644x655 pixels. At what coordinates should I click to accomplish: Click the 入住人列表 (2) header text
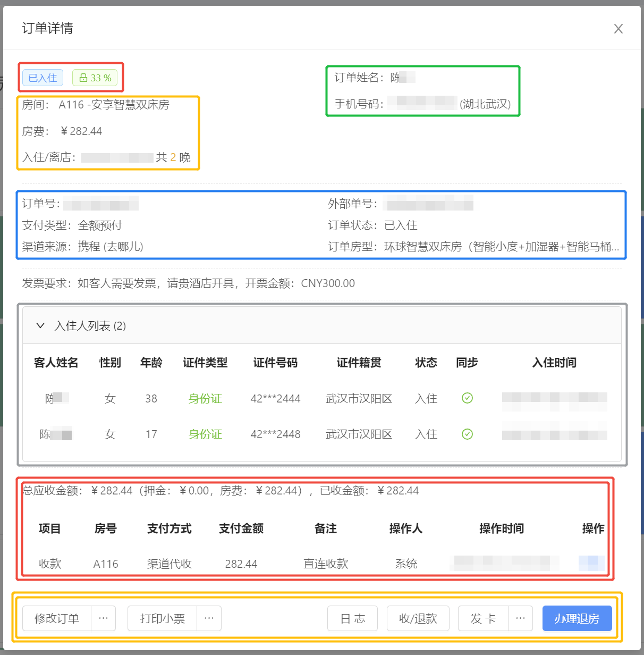tap(90, 326)
